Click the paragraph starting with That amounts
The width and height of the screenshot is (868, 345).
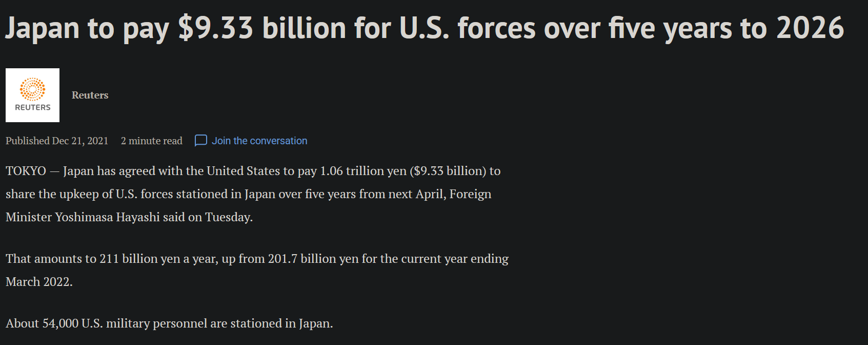[x=257, y=270]
